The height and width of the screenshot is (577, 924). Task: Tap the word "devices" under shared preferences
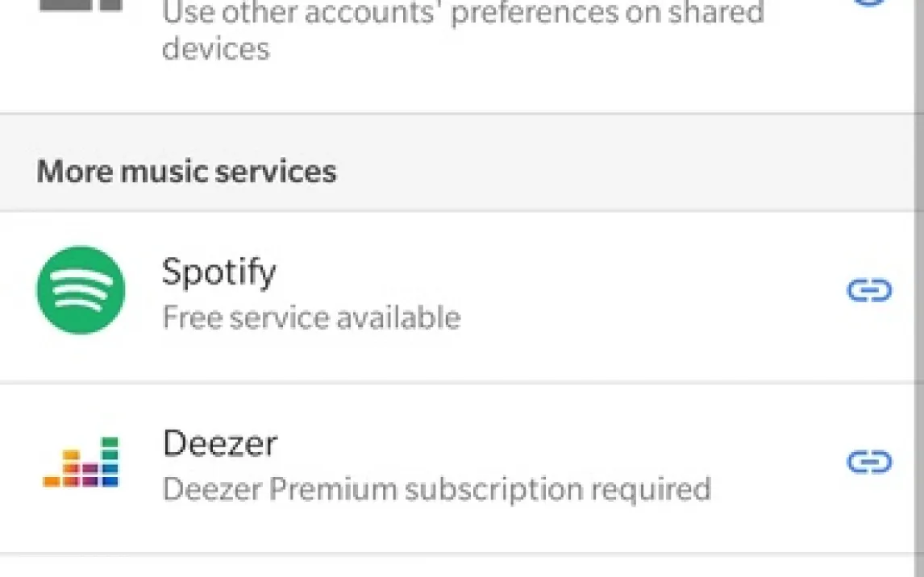(215, 48)
